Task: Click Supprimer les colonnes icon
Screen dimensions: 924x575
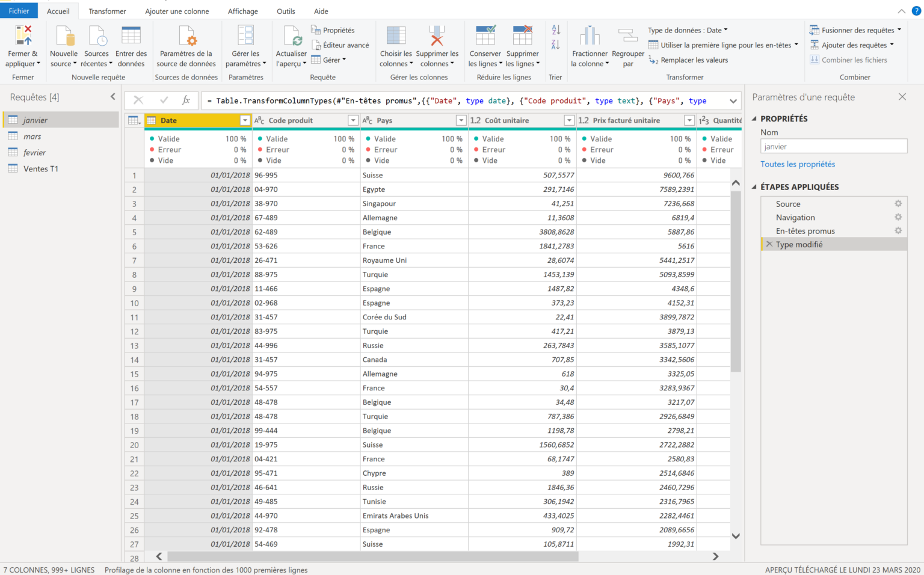Action: point(437,35)
